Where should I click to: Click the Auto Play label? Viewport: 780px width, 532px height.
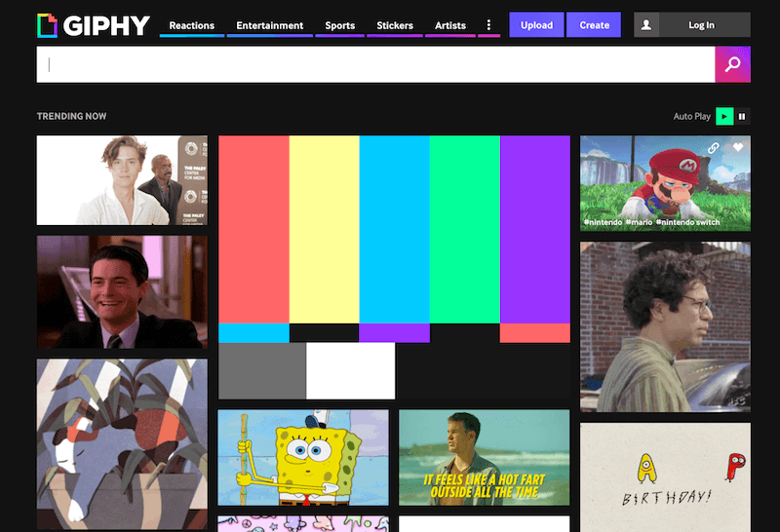click(x=691, y=116)
